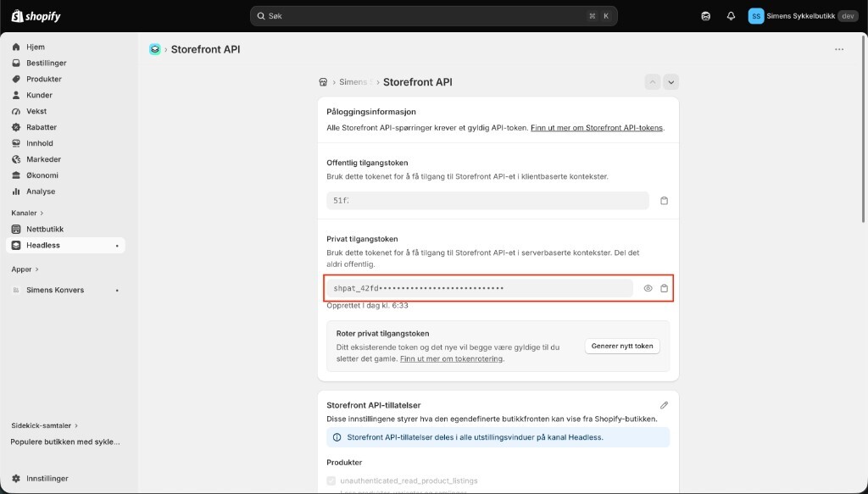This screenshot has height=494, width=868.
Task: Open the Populere butikken med sykle... conversation
Action: click(65, 442)
